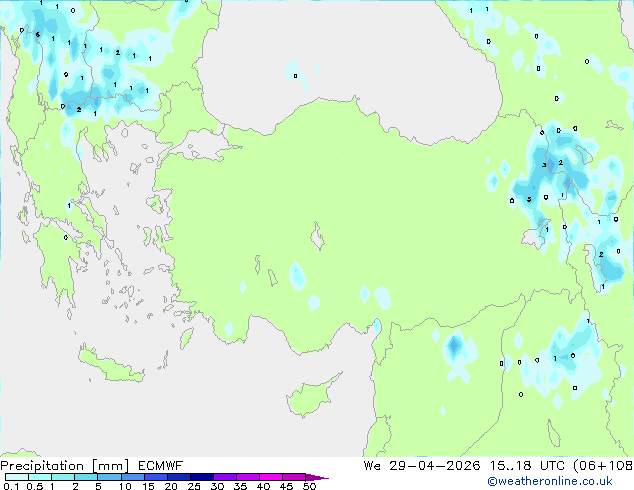Click the '29-04-2026' date text

tap(435, 466)
